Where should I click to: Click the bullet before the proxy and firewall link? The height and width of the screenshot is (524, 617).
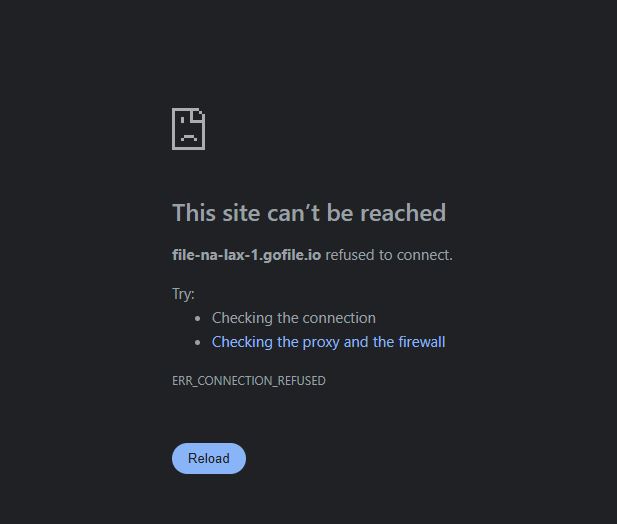198,343
